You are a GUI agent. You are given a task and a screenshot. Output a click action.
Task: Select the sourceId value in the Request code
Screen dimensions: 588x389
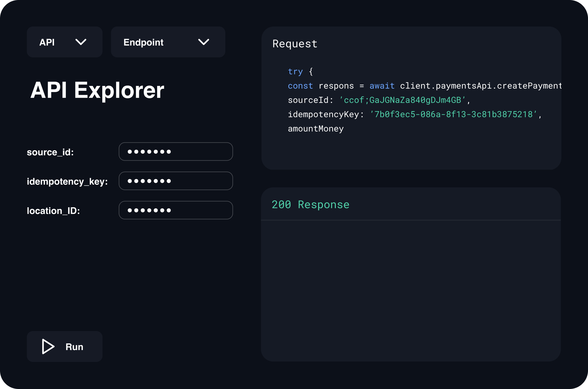click(x=404, y=100)
